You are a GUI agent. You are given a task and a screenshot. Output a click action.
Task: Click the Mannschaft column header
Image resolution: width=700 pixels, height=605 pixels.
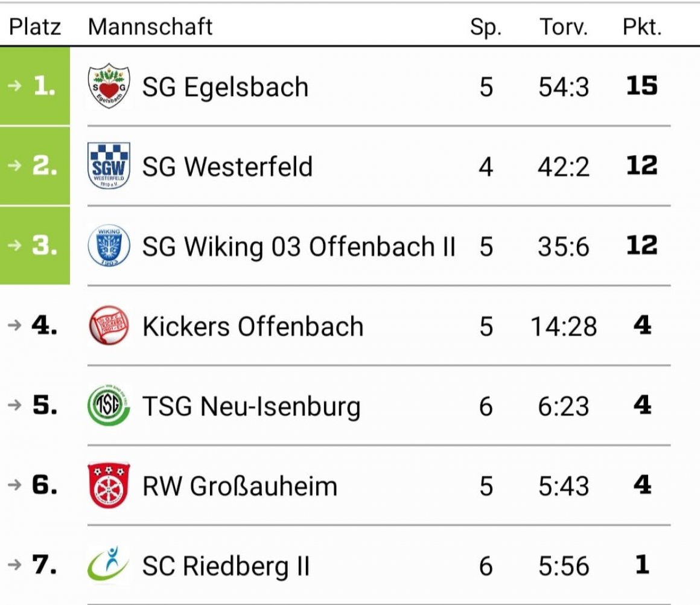click(150, 27)
